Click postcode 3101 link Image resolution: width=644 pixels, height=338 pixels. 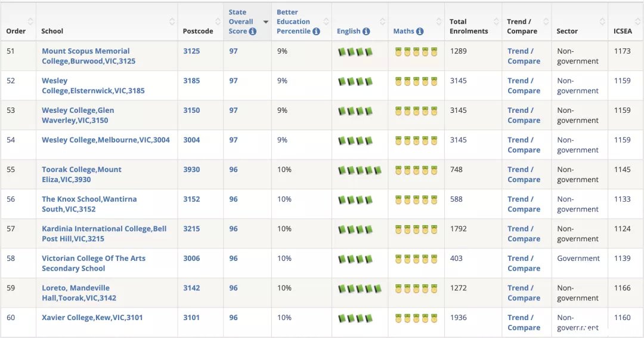point(191,318)
